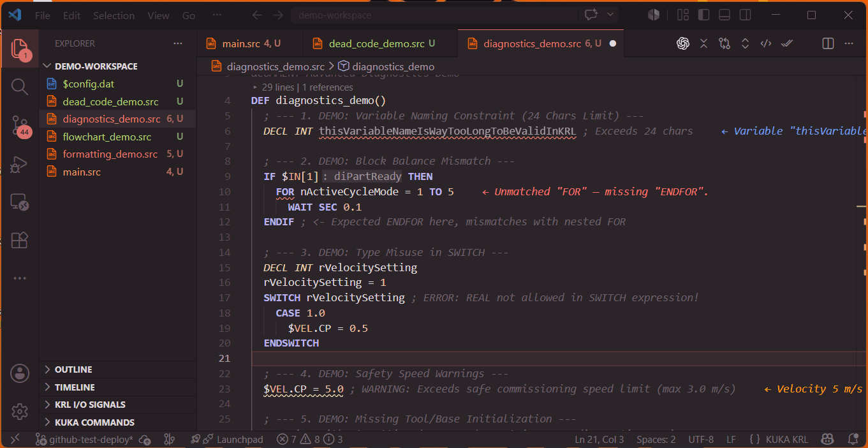Open the Manage gear menu
This screenshot has width=868, height=448.
pos(19,412)
